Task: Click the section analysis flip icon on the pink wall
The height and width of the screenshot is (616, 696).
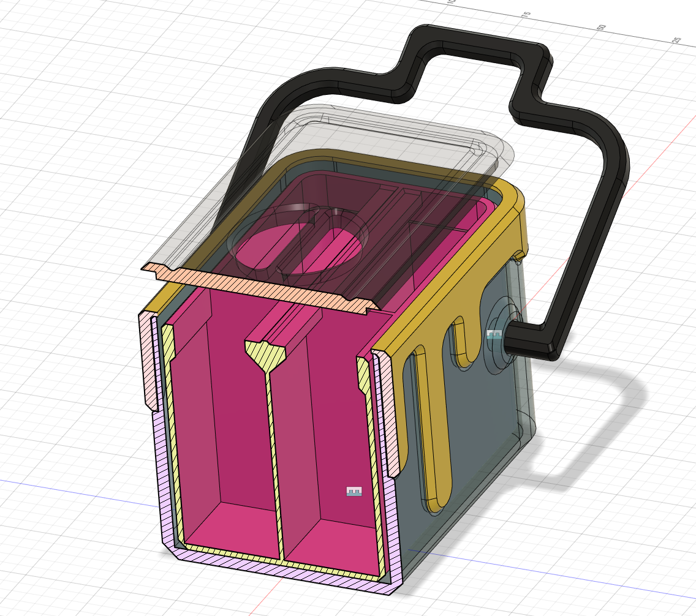Action: click(x=354, y=490)
